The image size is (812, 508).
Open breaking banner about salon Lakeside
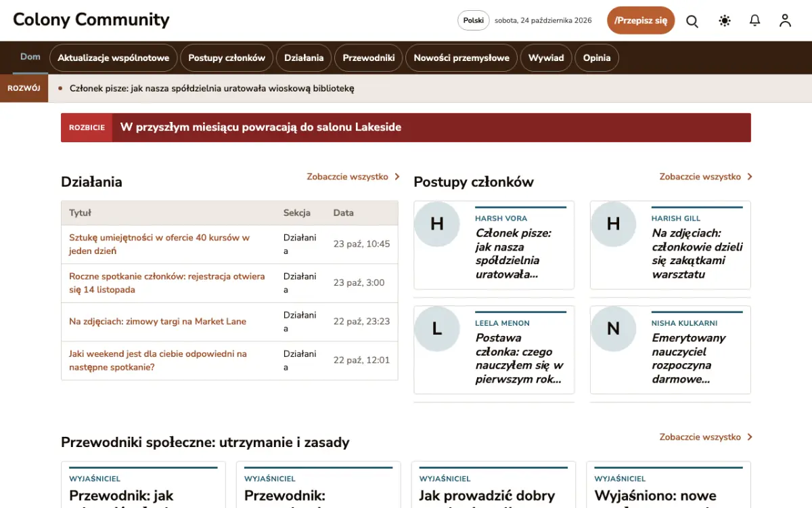coord(406,127)
